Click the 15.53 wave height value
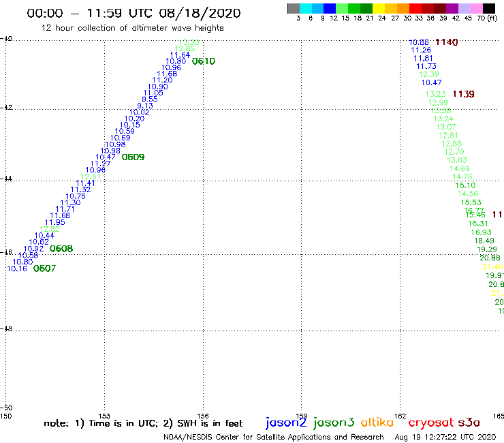 471,202
